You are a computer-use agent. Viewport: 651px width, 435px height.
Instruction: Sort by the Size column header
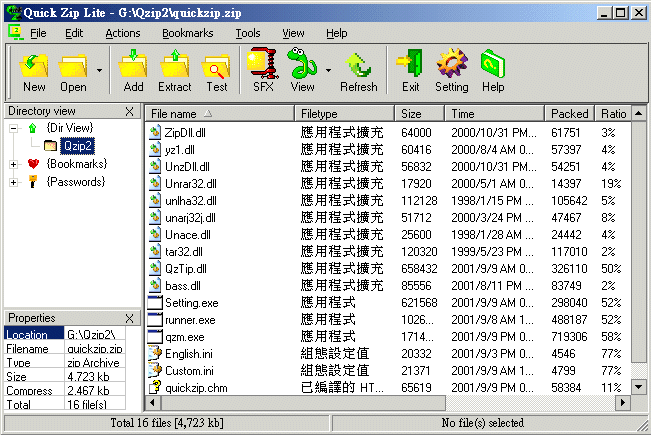pos(420,114)
